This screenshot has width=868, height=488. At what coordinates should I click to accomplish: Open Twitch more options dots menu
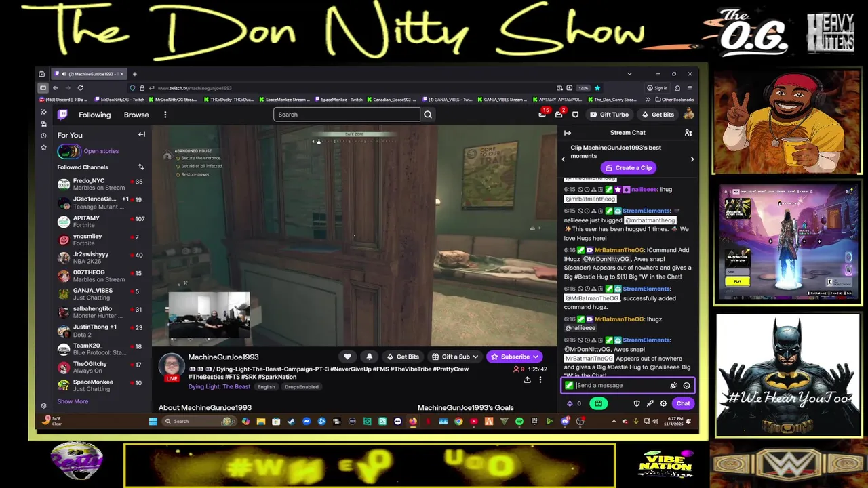coord(165,115)
